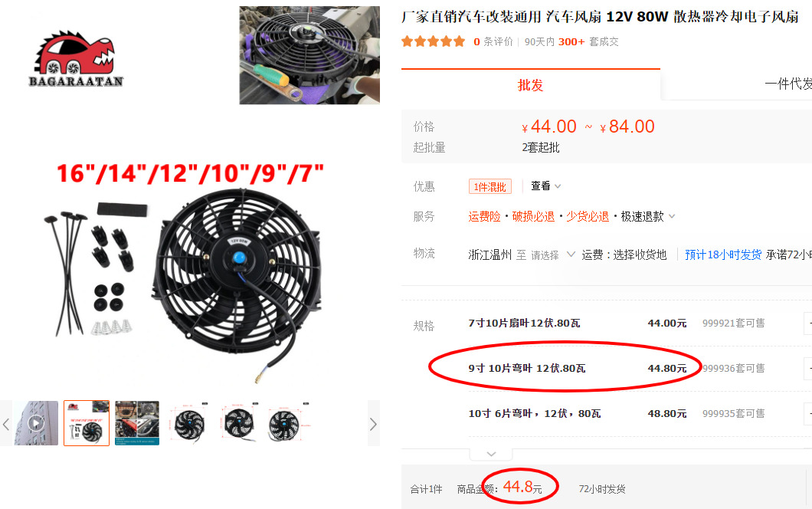Click the BAGARAATAN brand logo
This screenshot has height=509, width=812.
point(76,58)
